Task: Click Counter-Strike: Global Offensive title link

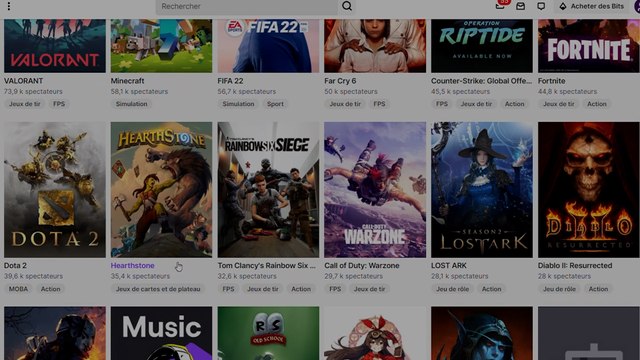Action: pyautogui.click(x=481, y=81)
